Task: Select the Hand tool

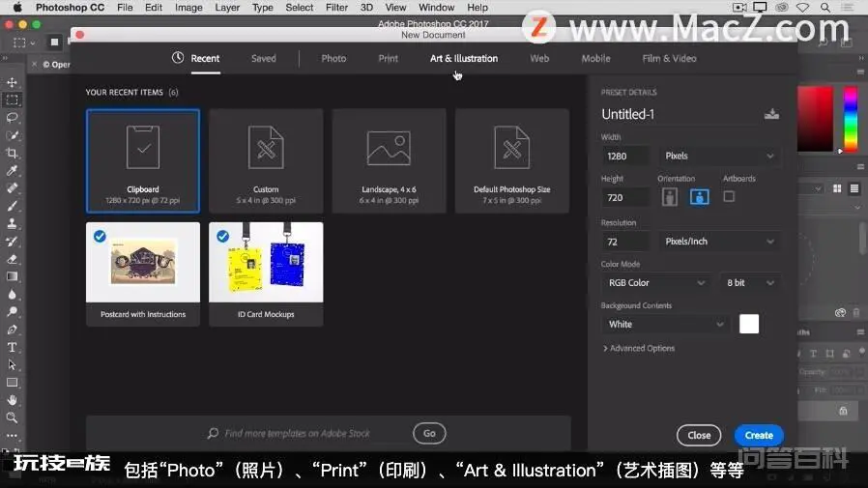Action: coord(12,400)
